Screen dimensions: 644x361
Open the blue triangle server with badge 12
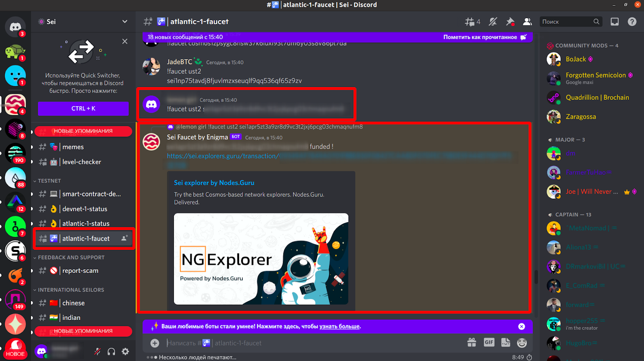coord(15,202)
